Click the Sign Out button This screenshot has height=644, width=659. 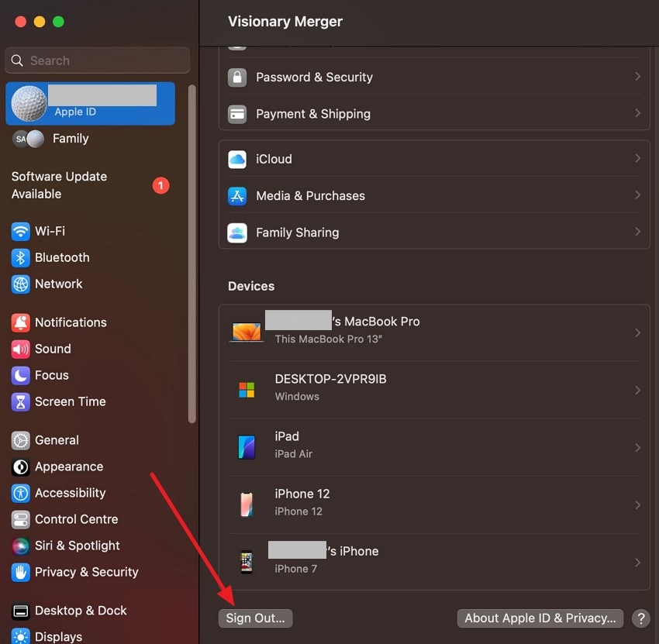tap(256, 618)
